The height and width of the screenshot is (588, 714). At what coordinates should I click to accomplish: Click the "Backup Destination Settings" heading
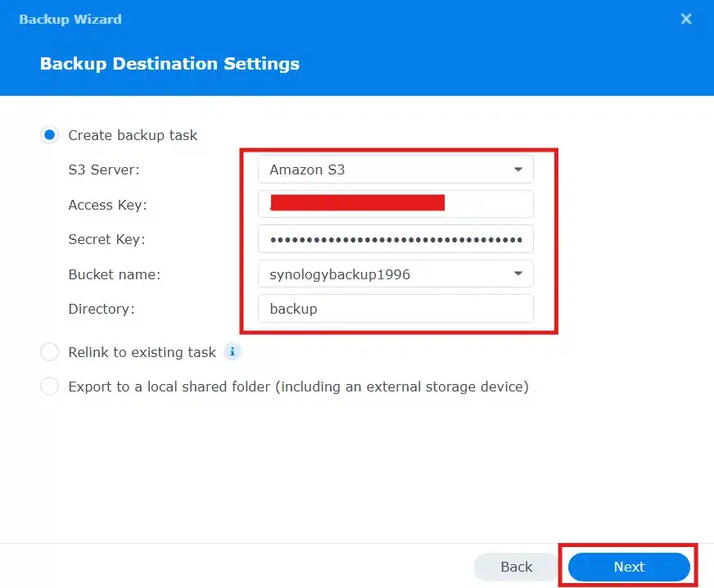169,63
